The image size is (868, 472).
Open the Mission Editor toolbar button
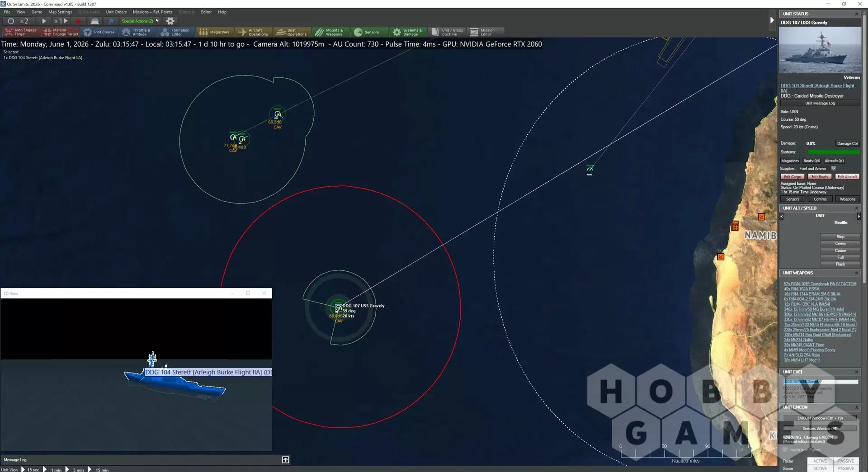point(486,32)
